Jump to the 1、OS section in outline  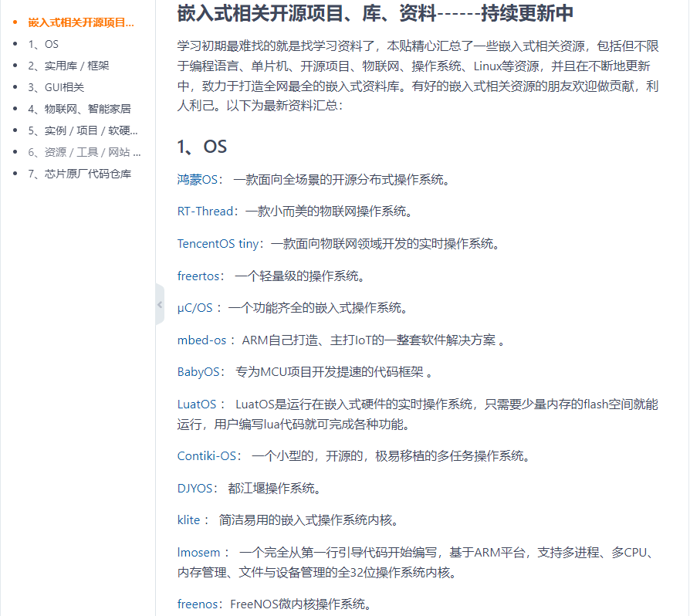coord(43,44)
